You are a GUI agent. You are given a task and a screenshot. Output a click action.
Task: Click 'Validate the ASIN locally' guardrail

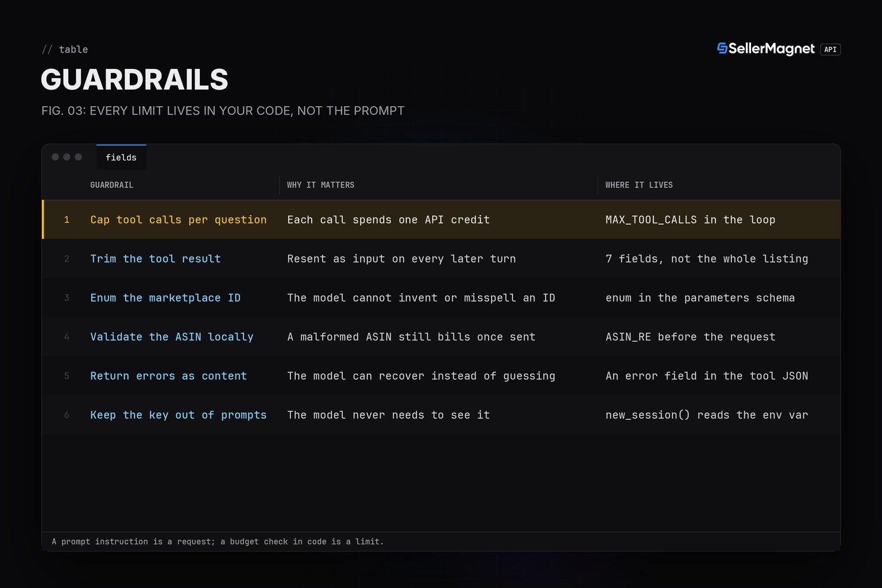coord(172,337)
